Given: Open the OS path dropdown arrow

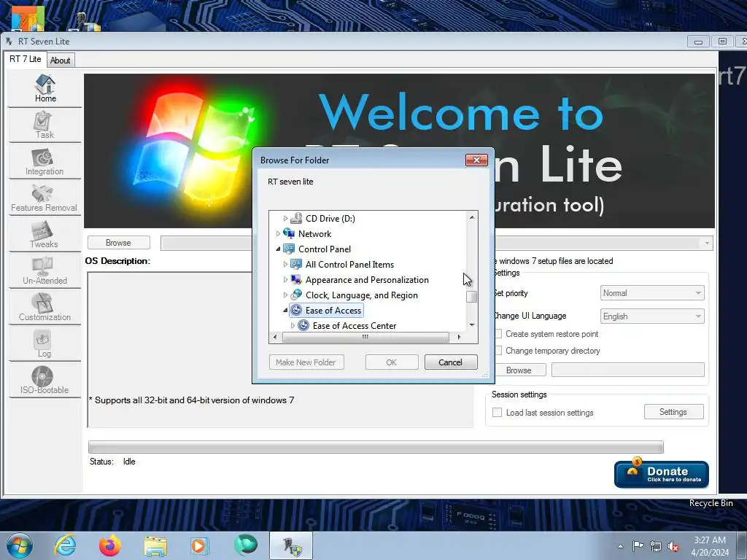Looking at the screenshot, I should click(x=706, y=243).
